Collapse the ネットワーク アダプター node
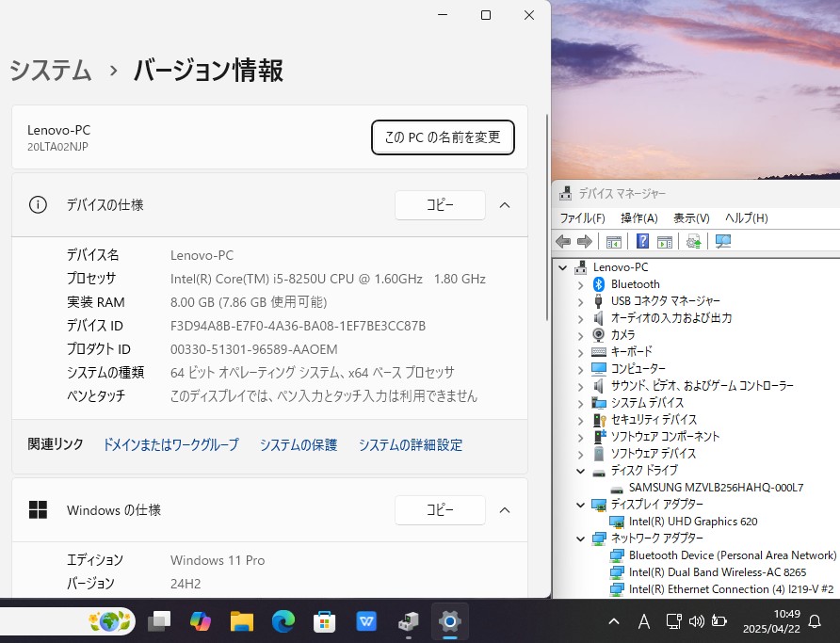Image resolution: width=840 pixels, height=643 pixels. point(581,539)
